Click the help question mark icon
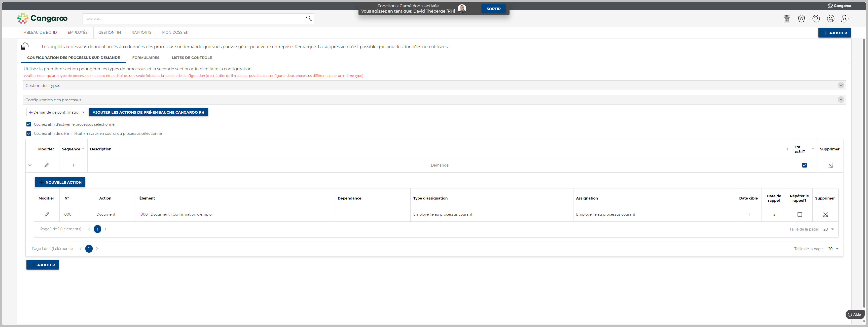The height and width of the screenshot is (327, 868). (816, 19)
